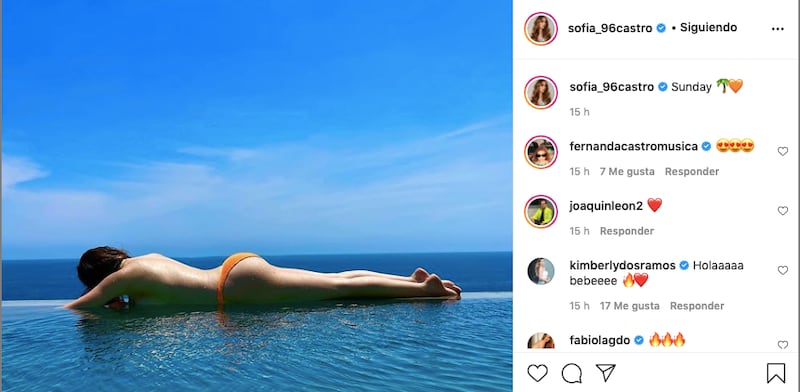Open kimberlydosramos's profile avatar
Viewport: 800px width, 392px height.
click(x=541, y=271)
